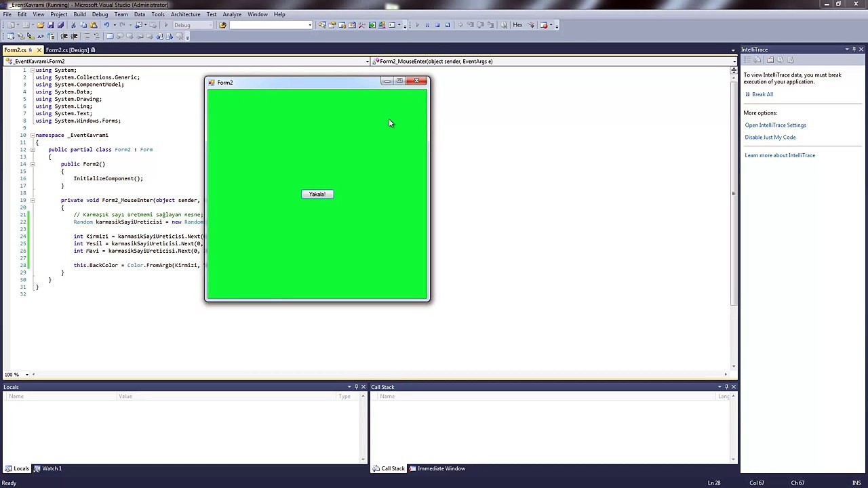Click the Restart debugging icon
868x488 pixels.
point(448,25)
